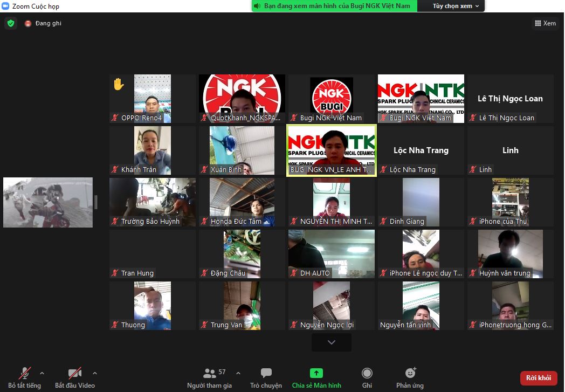
Task: Open the Xem view layout menu
Action: point(545,23)
